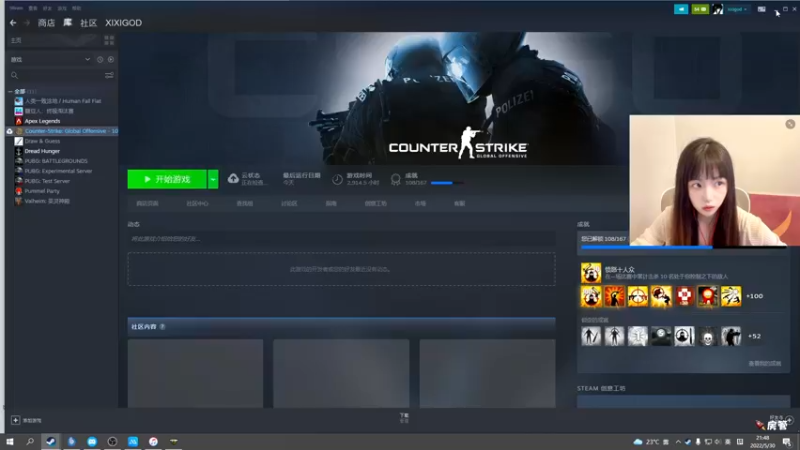Open dropdown arrow beside 开始游戏 button
The height and width of the screenshot is (450, 800).
213,179
